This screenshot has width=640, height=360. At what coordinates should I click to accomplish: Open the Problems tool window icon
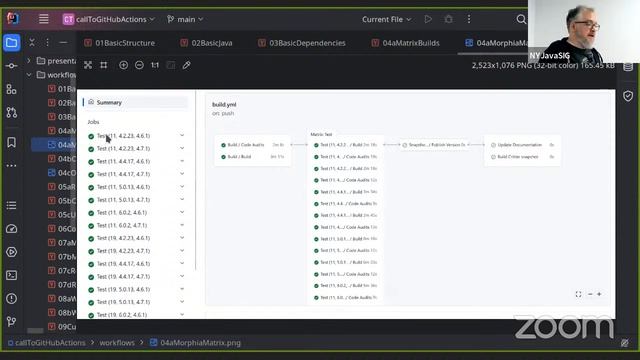11,298
